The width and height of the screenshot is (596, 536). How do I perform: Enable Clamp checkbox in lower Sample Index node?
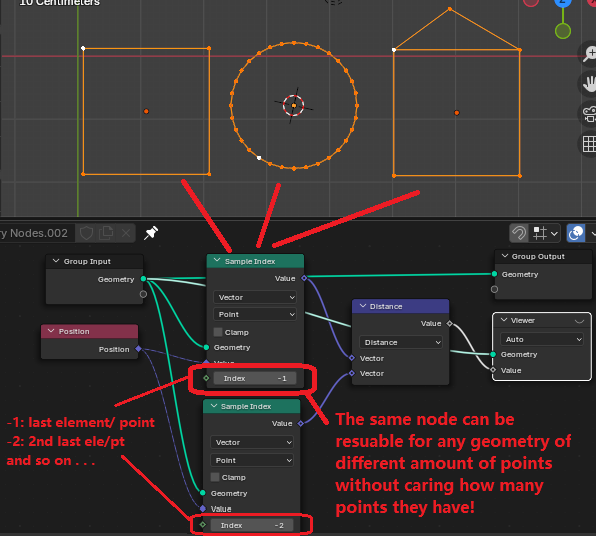coord(215,477)
